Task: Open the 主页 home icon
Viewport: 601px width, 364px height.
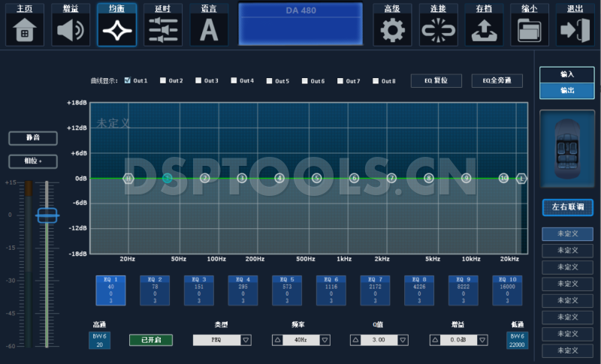Action: point(25,25)
